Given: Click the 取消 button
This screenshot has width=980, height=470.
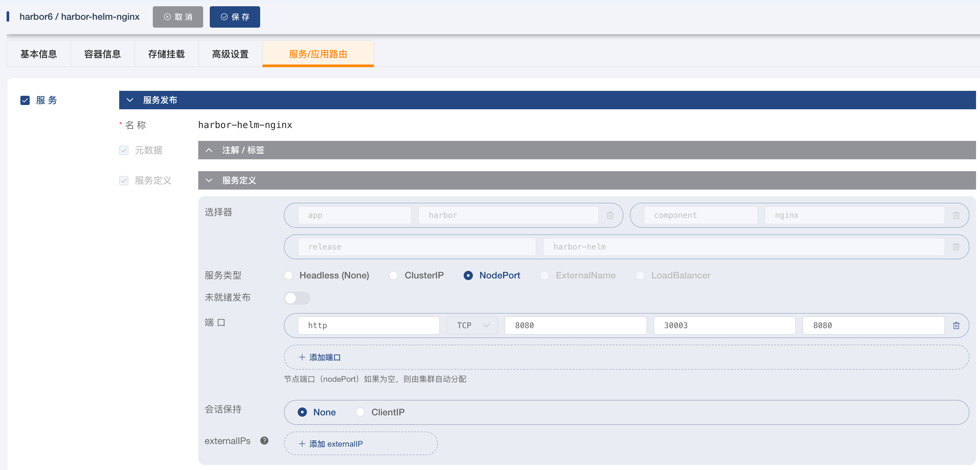Looking at the screenshot, I should 178,17.
